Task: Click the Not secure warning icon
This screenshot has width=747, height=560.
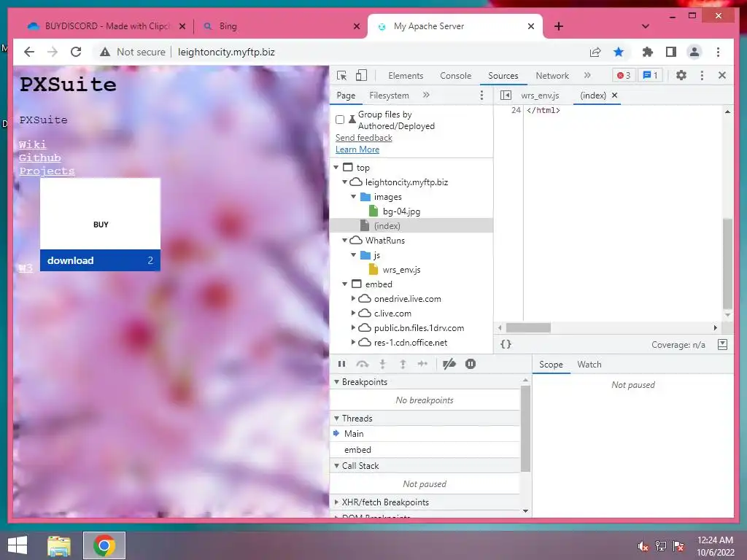Action: [105, 52]
